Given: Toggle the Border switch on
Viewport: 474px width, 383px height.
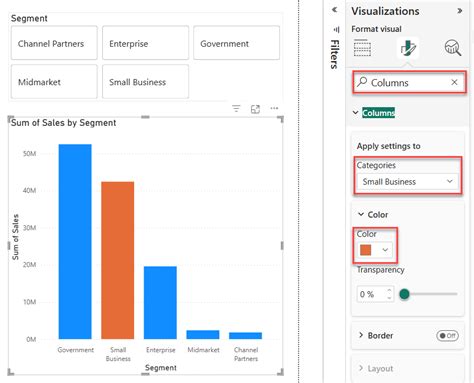Looking at the screenshot, I should 447,336.
